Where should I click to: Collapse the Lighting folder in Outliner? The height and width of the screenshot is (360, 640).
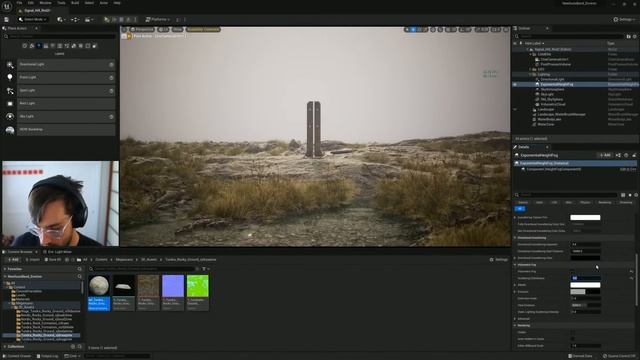(530, 74)
